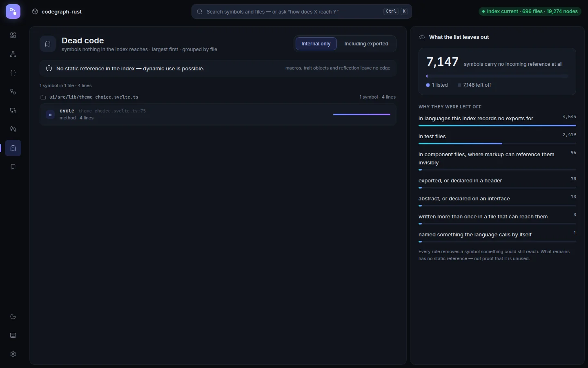
Task: Click the Index current status badge
Action: (530, 11)
